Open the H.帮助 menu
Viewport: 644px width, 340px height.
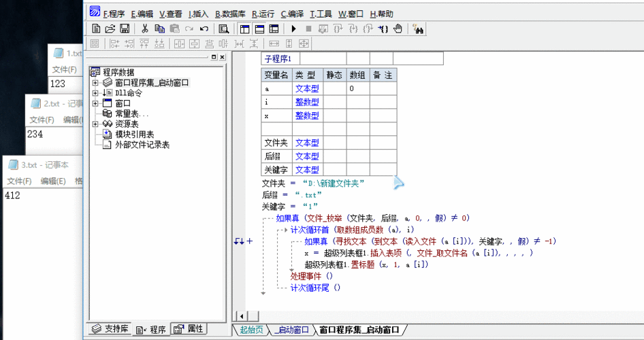pyautogui.click(x=381, y=14)
